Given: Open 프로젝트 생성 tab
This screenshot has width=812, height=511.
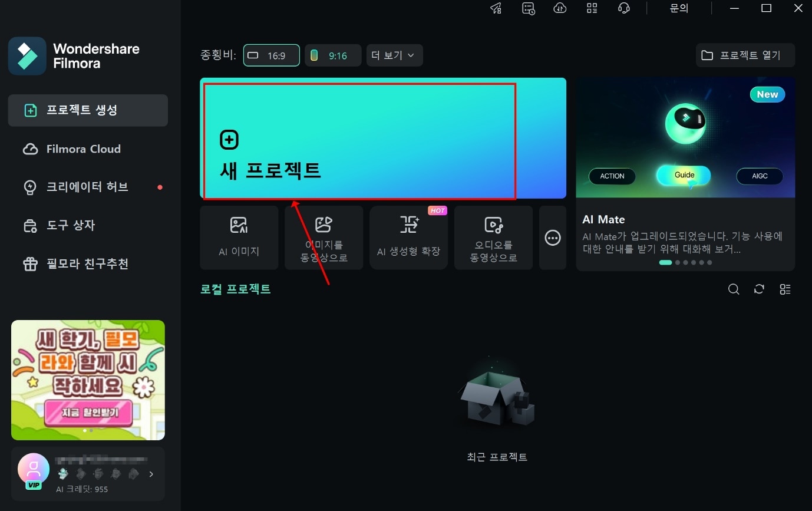Looking at the screenshot, I should click(88, 110).
